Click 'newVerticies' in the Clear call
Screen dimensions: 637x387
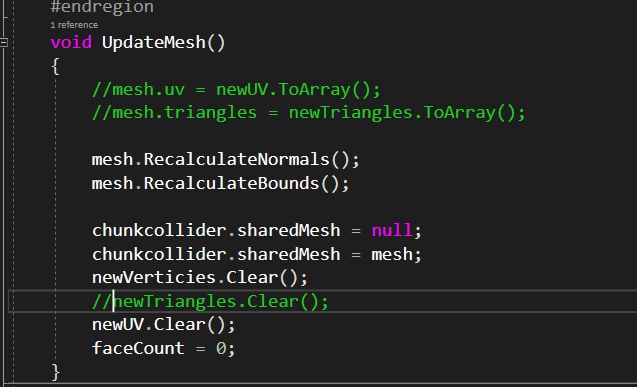tap(154, 278)
